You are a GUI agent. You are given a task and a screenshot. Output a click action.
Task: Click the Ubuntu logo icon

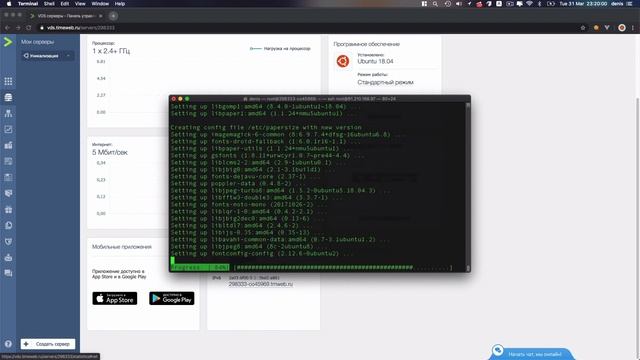pyautogui.click(x=342, y=61)
